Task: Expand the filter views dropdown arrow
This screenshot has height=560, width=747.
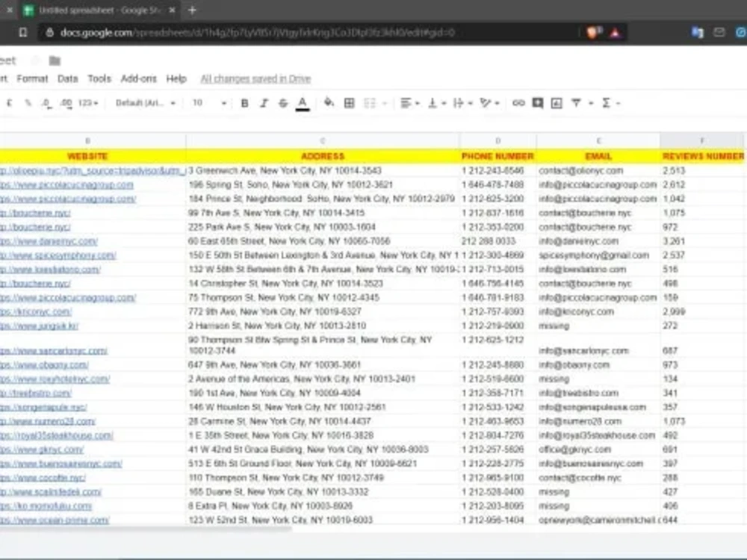Action: point(591,103)
